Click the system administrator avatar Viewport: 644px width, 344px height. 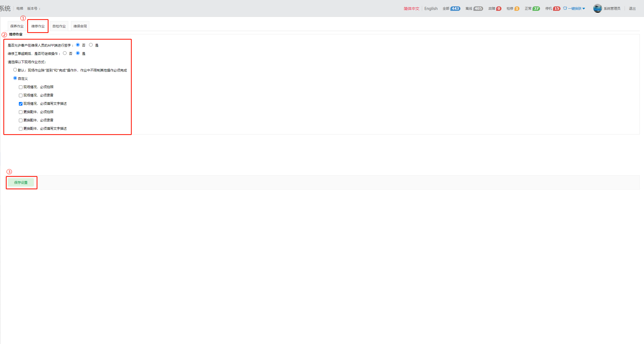(x=597, y=8)
